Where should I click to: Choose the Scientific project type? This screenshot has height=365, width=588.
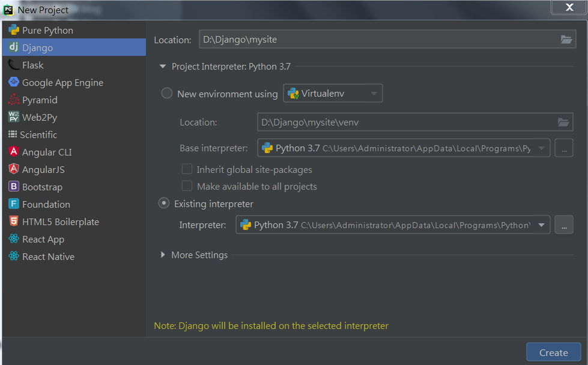pyautogui.click(x=74, y=134)
